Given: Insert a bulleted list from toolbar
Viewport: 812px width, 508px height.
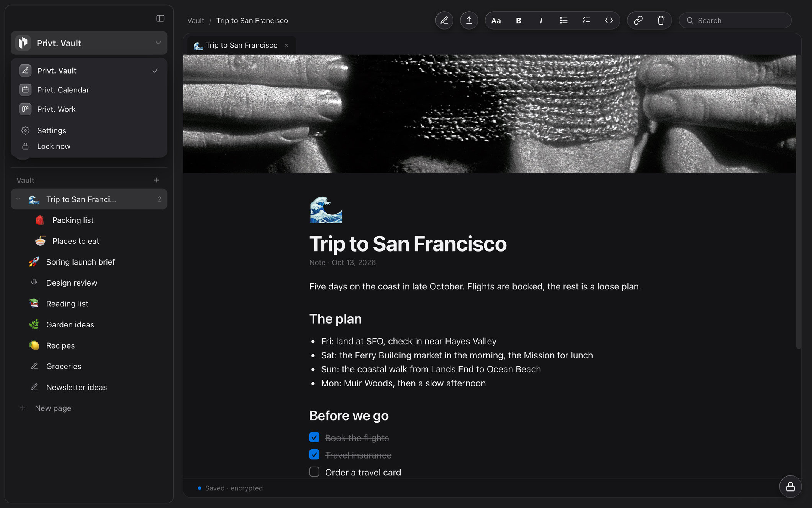Looking at the screenshot, I should [563, 20].
